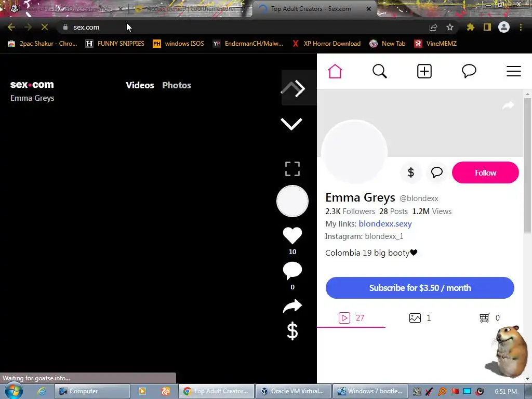Viewport: 532px width, 399px height.
Task: Like the post with the heart icon
Action: tap(292, 235)
